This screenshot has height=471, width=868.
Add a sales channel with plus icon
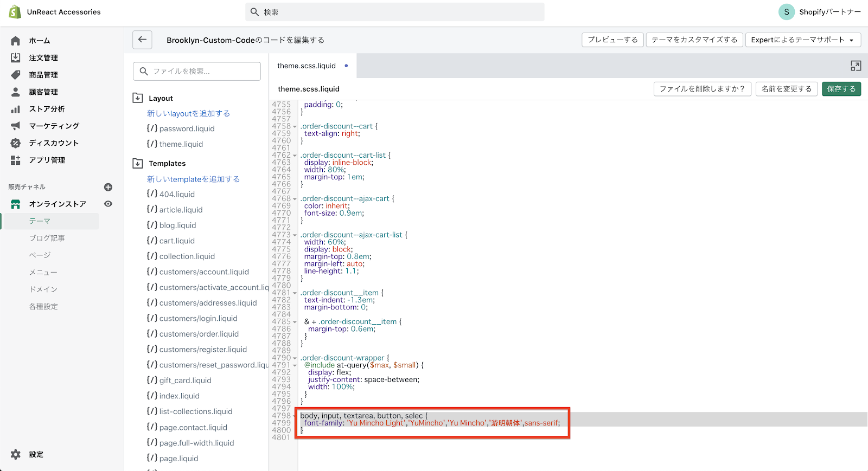(x=108, y=187)
